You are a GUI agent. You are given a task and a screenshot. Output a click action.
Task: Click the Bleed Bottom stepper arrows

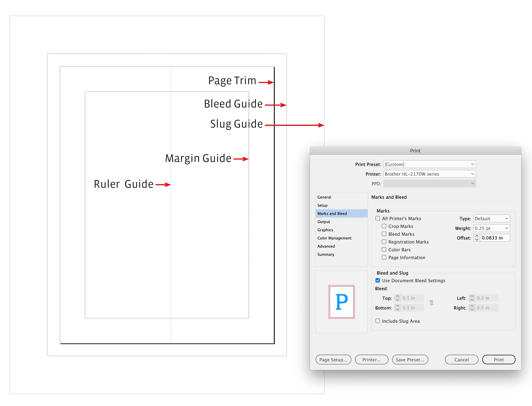(x=397, y=308)
